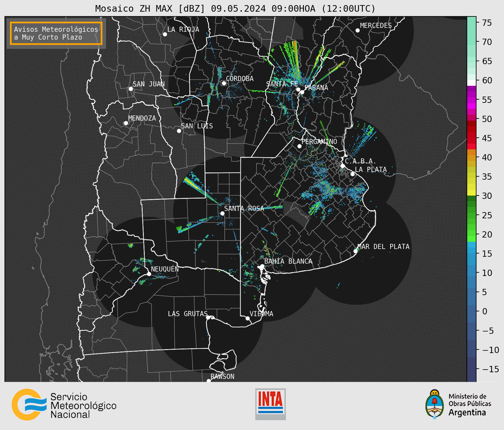The height and width of the screenshot is (430, 504).
Task: Click the Avisos Meteorológicos a Muy Corto Plazo box
Action: [56, 33]
